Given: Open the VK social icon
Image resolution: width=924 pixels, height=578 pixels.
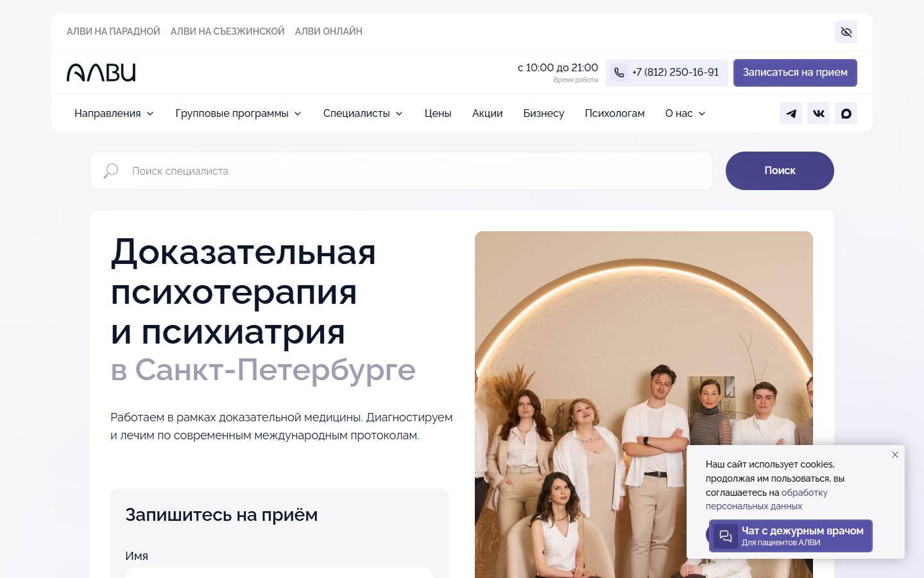Looking at the screenshot, I should pos(818,114).
